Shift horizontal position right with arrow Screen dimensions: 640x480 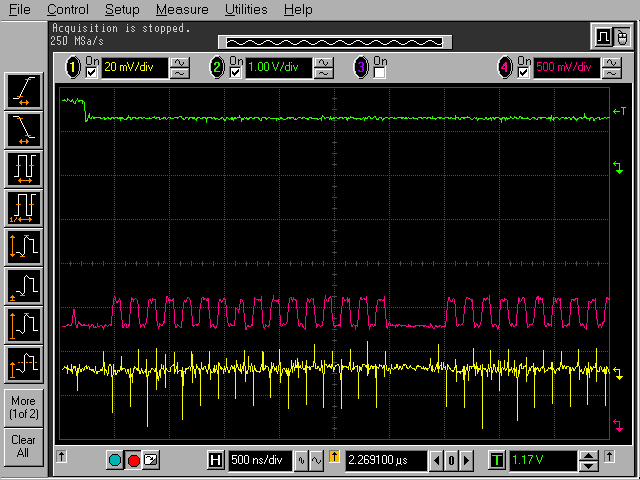tap(467, 460)
